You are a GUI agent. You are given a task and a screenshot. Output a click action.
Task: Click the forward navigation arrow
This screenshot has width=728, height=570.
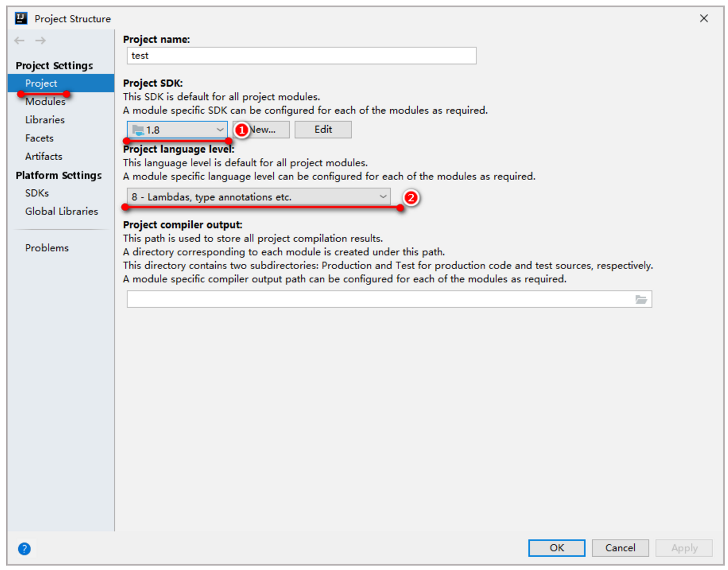[40, 40]
